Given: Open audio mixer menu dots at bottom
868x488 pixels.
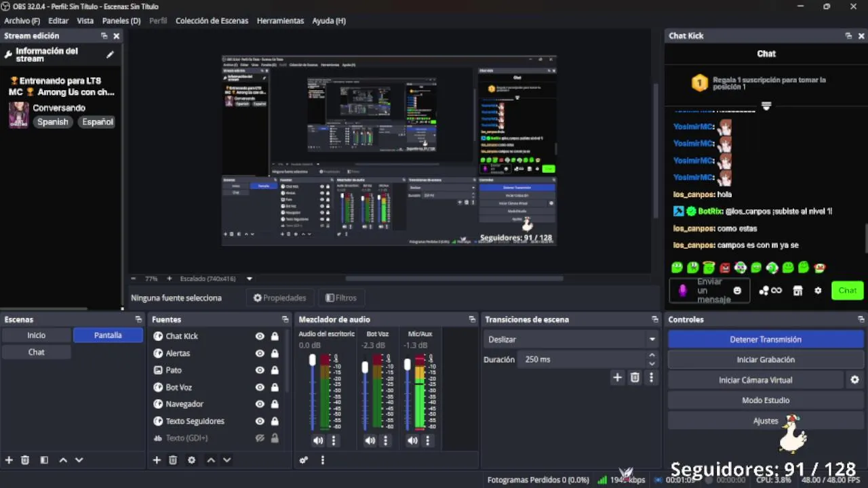Looking at the screenshot, I should 322,460.
